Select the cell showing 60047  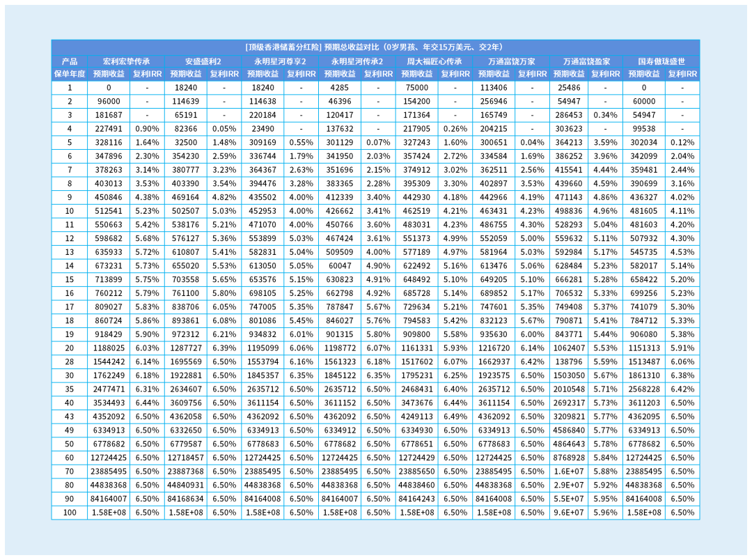340,266
